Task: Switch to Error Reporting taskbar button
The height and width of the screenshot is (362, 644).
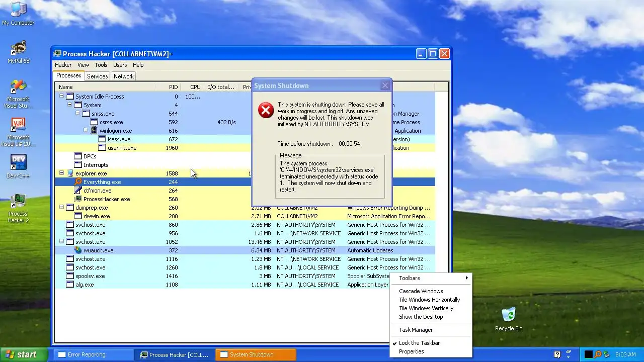Action: tap(94, 354)
